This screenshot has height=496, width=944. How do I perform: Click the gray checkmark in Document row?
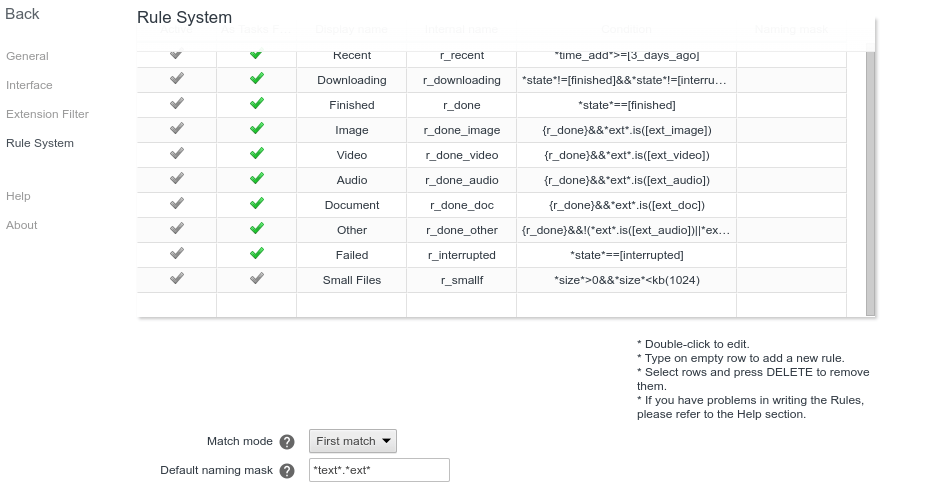pyautogui.click(x=177, y=204)
